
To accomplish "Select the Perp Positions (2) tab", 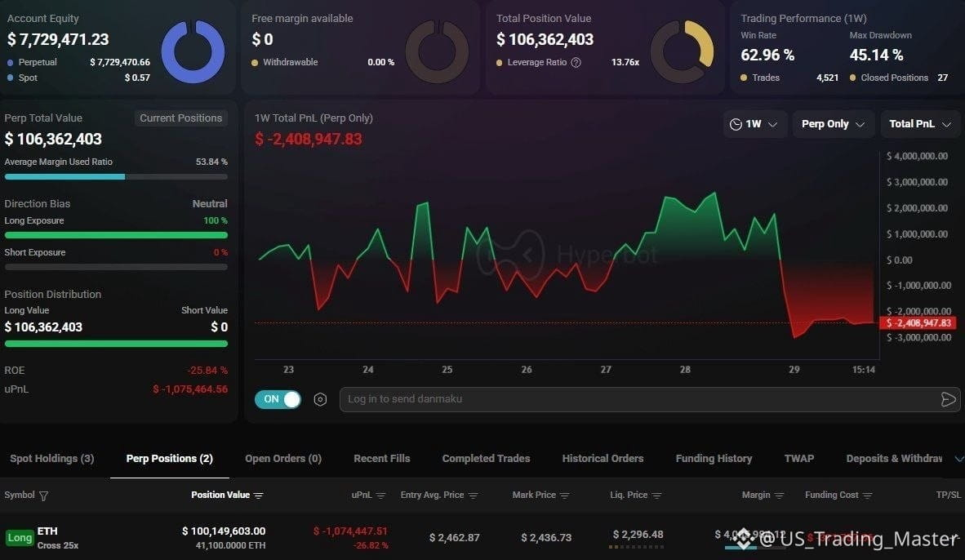I will tap(169, 459).
